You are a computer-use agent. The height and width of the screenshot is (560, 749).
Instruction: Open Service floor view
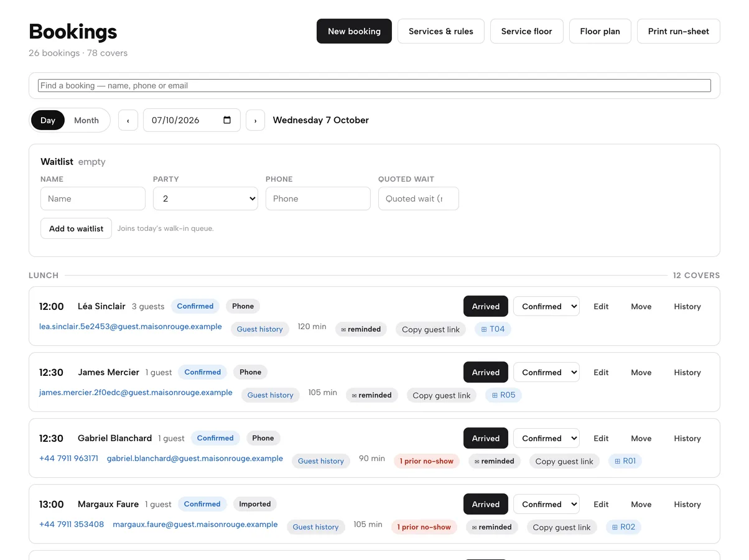[527, 31]
